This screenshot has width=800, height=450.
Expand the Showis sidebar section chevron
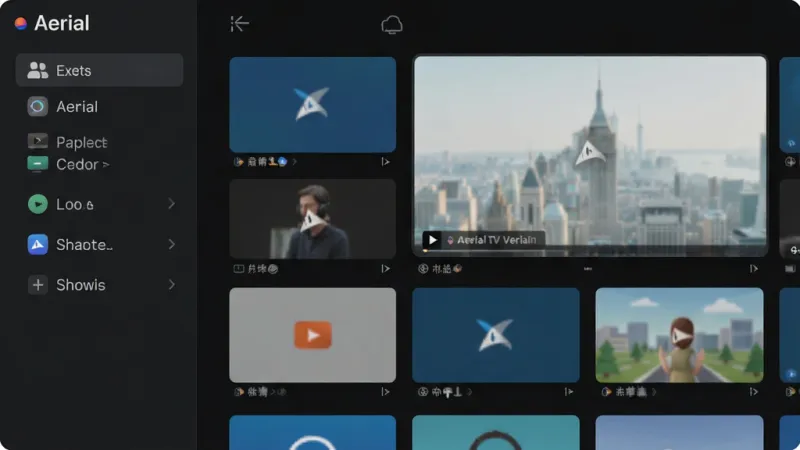tap(171, 285)
